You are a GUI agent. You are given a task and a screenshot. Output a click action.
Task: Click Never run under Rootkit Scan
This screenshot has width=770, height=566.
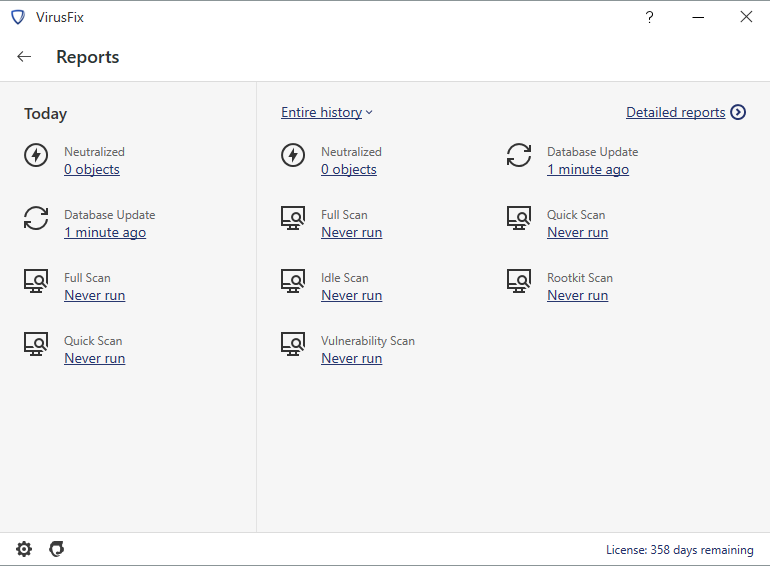[x=578, y=295]
